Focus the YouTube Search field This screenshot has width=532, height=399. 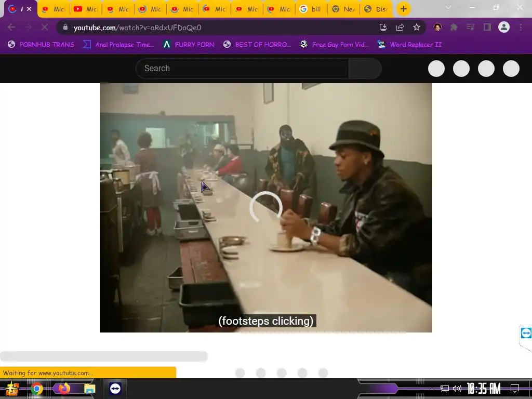[242, 68]
